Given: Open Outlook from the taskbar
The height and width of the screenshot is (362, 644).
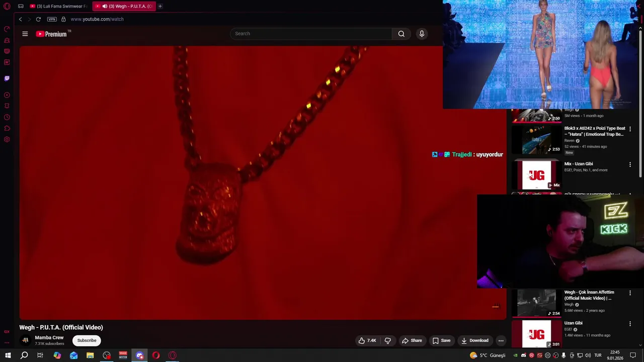Looking at the screenshot, I should pyautogui.click(x=74, y=355).
